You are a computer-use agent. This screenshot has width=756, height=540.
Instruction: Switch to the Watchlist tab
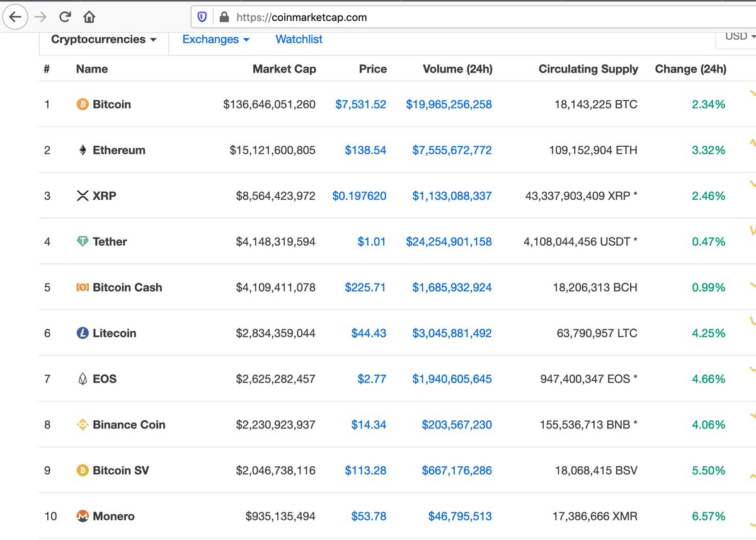coord(299,39)
